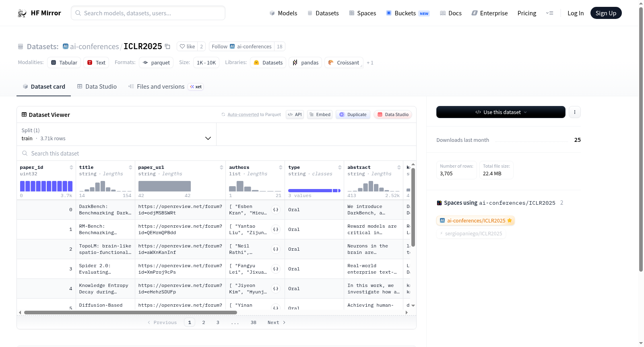
Task: Click the paper_id histogram bars
Action: [46, 186]
